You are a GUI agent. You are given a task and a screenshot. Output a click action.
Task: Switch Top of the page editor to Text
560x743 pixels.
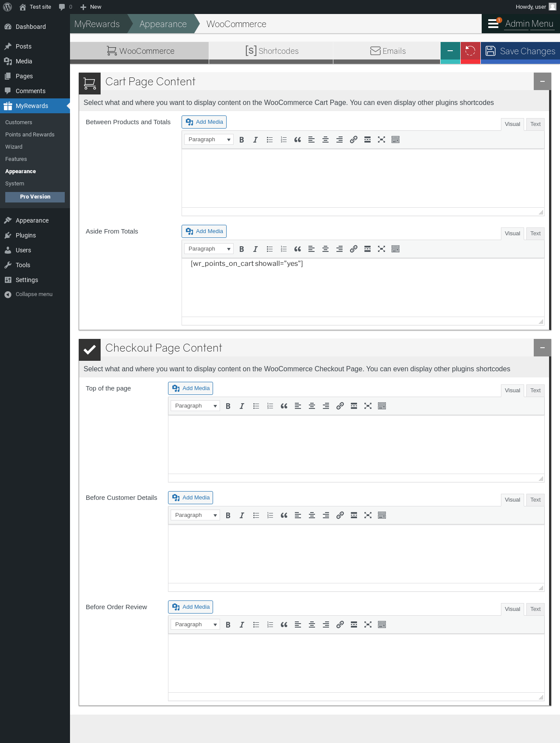(535, 391)
